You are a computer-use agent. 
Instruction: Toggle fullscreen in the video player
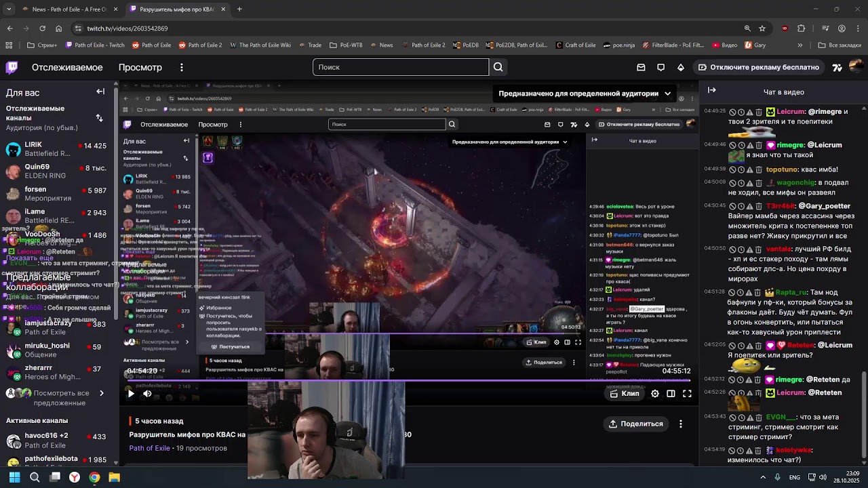click(x=688, y=394)
